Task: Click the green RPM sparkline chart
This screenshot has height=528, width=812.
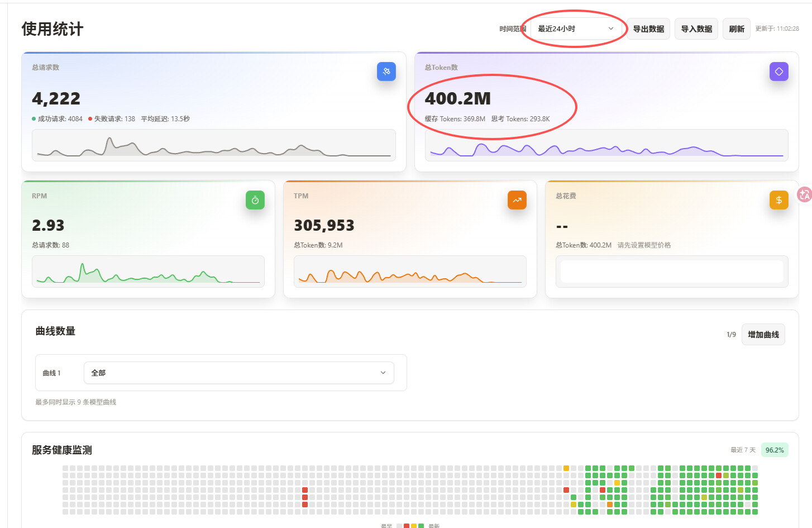Action: point(148,272)
